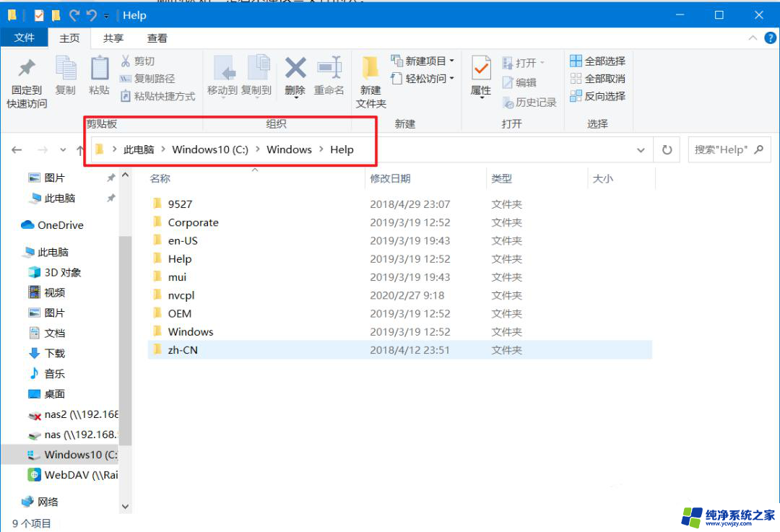The width and height of the screenshot is (780, 532).
Task: Click the Select All icon
Action: [x=576, y=61]
